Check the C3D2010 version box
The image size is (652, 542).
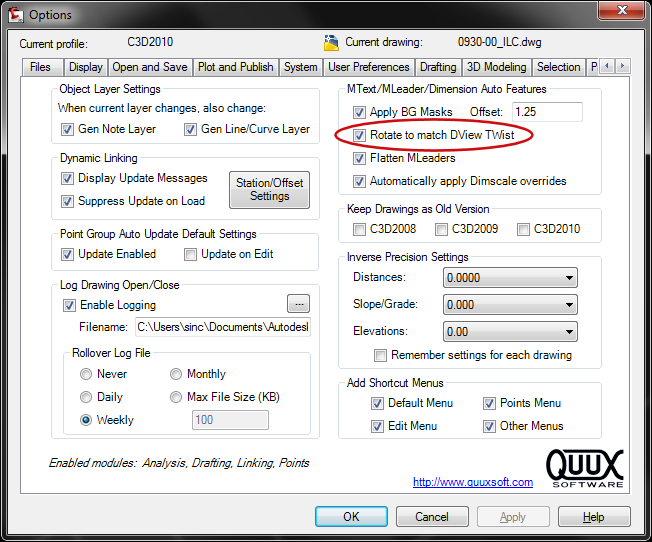pos(523,229)
